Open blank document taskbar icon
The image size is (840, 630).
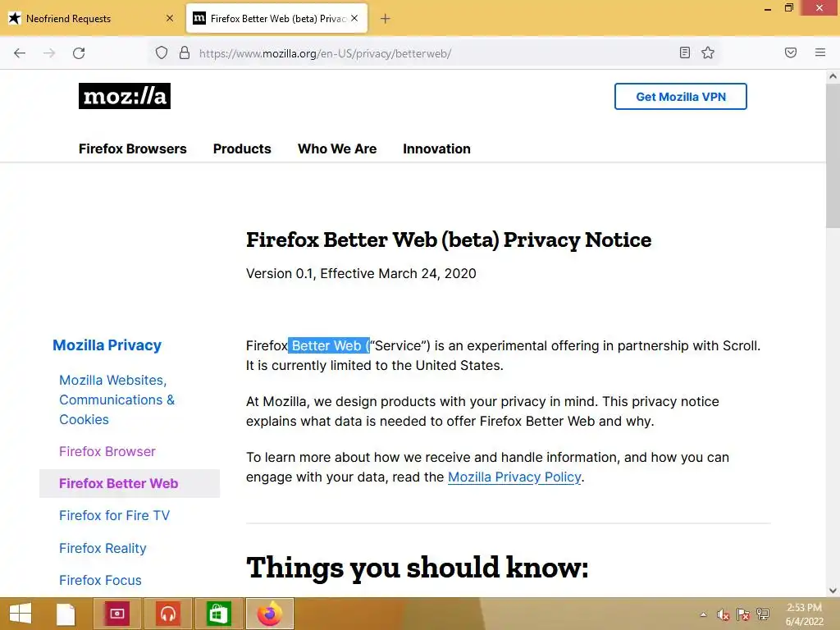(66, 614)
